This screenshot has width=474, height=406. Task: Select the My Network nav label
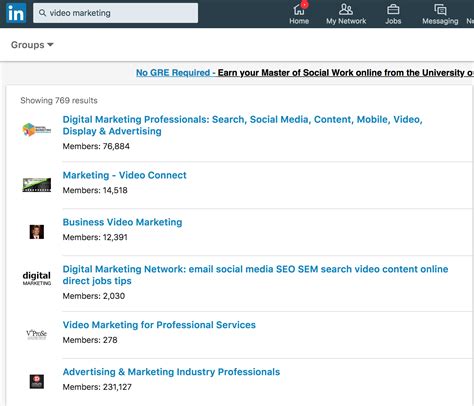click(346, 21)
